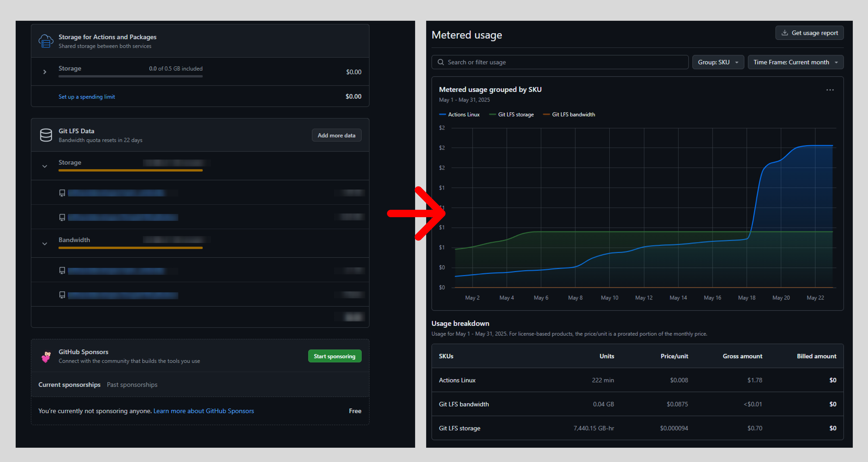Click the first repository icon under Bandwidth
The width and height of the screenshot is (868, 462).
pyautogui.click(x=62, y=270)
